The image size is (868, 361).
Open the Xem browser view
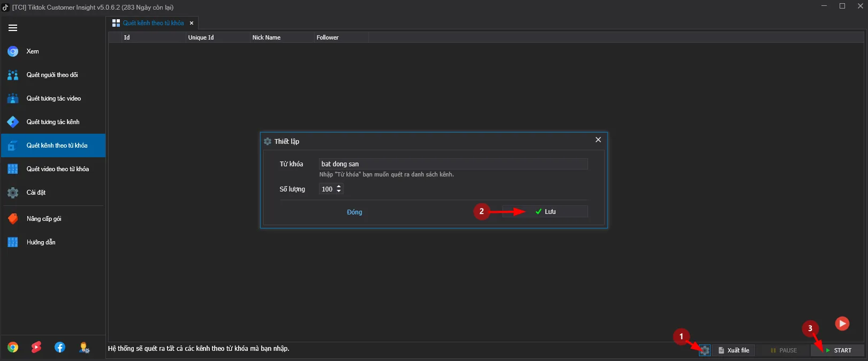(x=53, y=51)
